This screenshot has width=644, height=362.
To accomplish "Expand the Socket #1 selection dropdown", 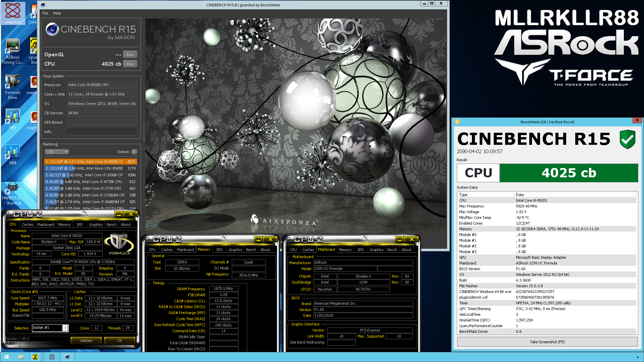I will pos(65,328).
